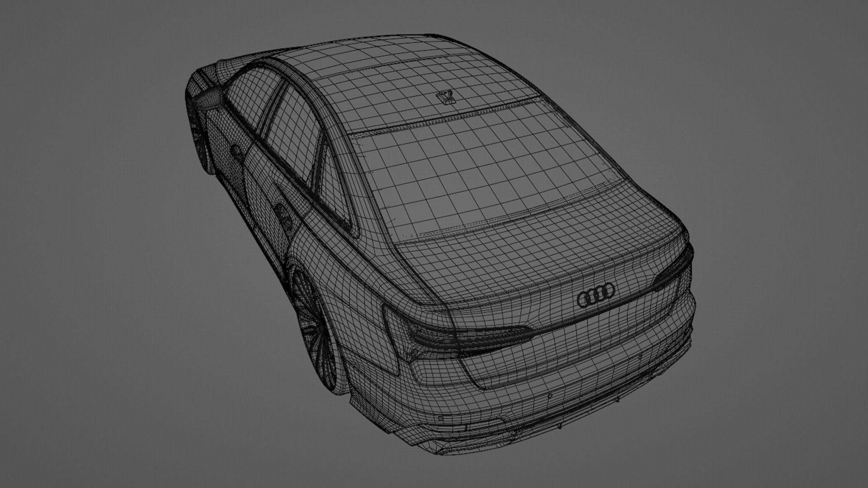Click the Audi four-ring logo on trunk
The image size is (868, 488).
tap(596, 295)
